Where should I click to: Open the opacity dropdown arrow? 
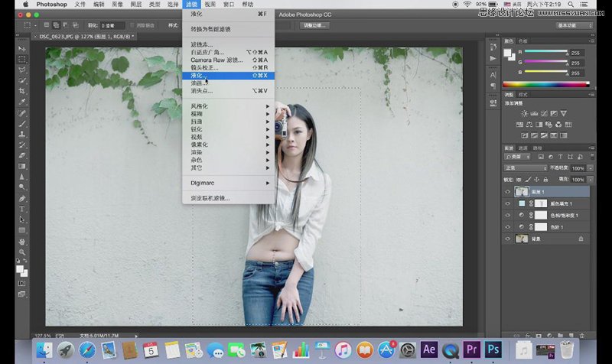[591, 168]
